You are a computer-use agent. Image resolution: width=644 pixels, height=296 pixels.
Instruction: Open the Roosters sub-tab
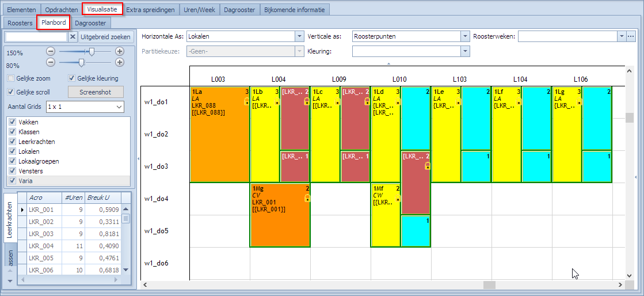[x=20, y=23]
